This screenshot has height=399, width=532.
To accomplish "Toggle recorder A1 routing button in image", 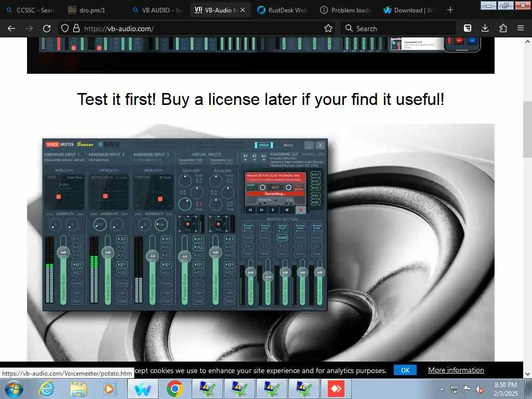I will pos(315,175).
